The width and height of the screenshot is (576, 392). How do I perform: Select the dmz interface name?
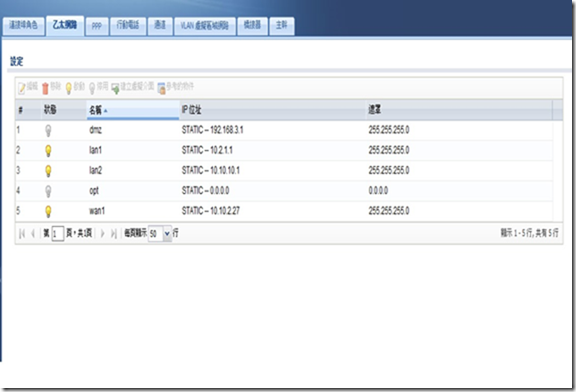95,130
